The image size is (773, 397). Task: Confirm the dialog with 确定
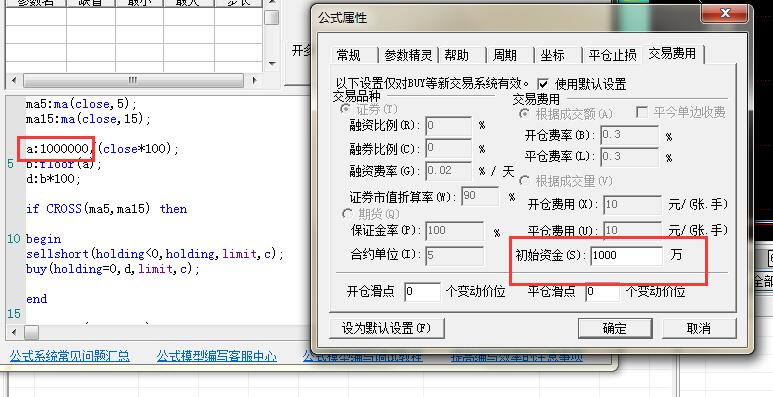[x=615, y=328]
